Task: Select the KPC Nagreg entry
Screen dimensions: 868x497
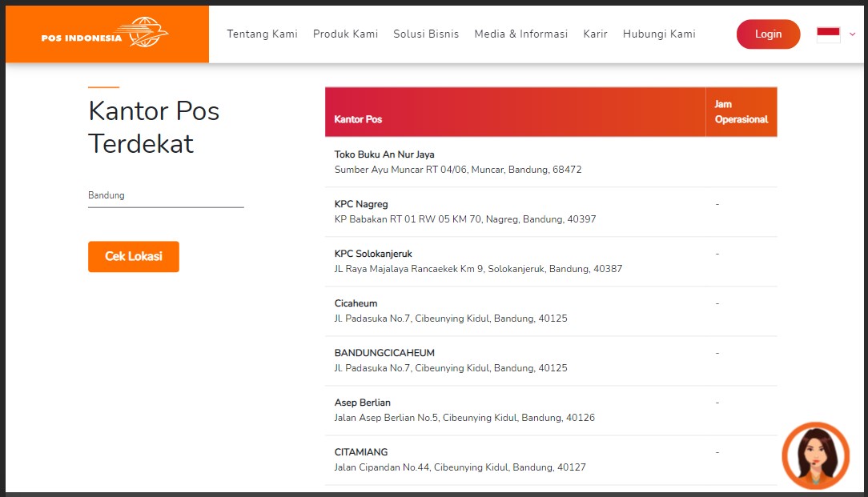Action: pos(361,204)
